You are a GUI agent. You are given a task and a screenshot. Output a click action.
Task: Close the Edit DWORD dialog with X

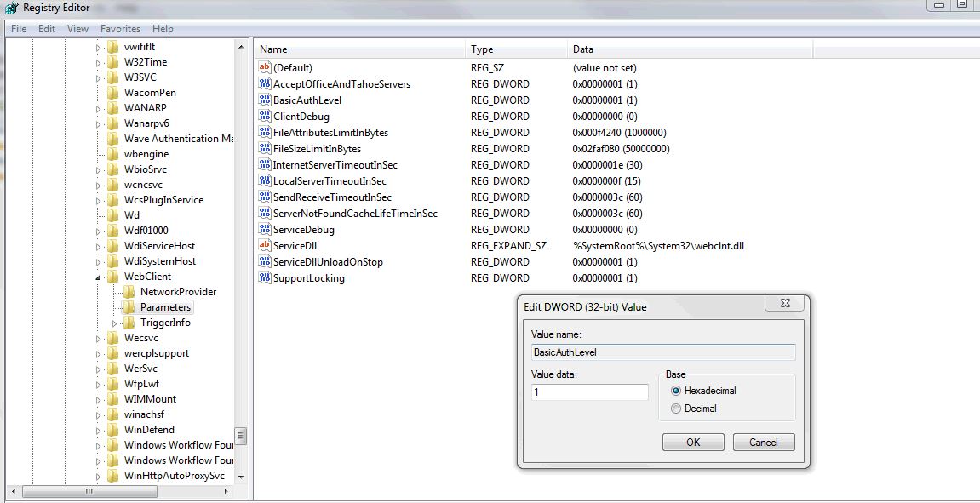[x=784, y=304]
